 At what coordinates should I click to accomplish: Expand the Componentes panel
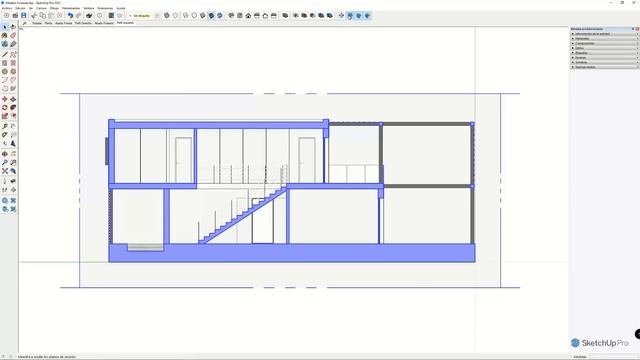coord(604,43)
